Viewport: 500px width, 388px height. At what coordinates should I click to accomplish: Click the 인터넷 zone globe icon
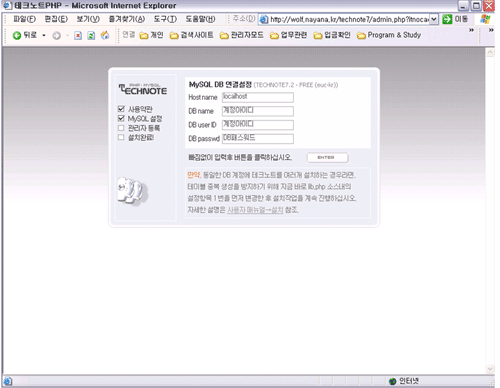(x=393, y=381)
